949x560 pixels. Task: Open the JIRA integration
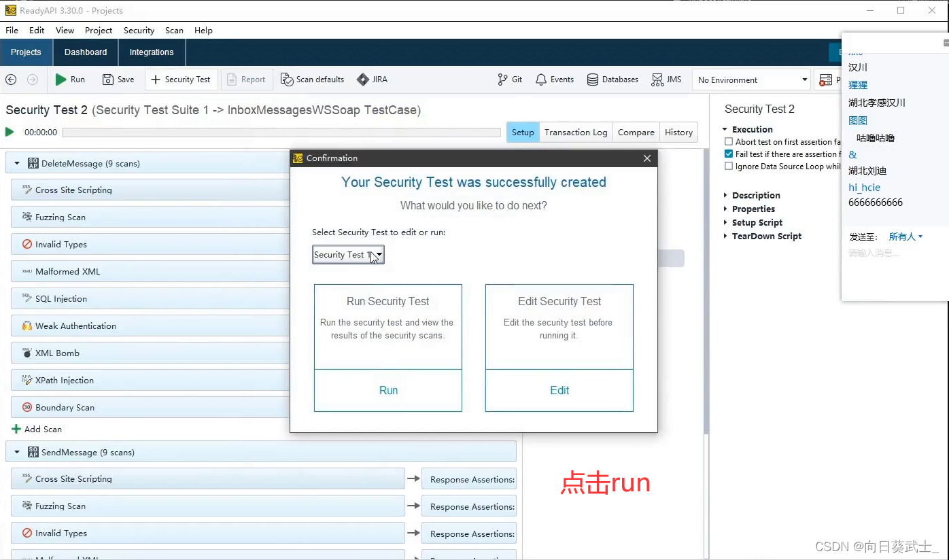373,80
